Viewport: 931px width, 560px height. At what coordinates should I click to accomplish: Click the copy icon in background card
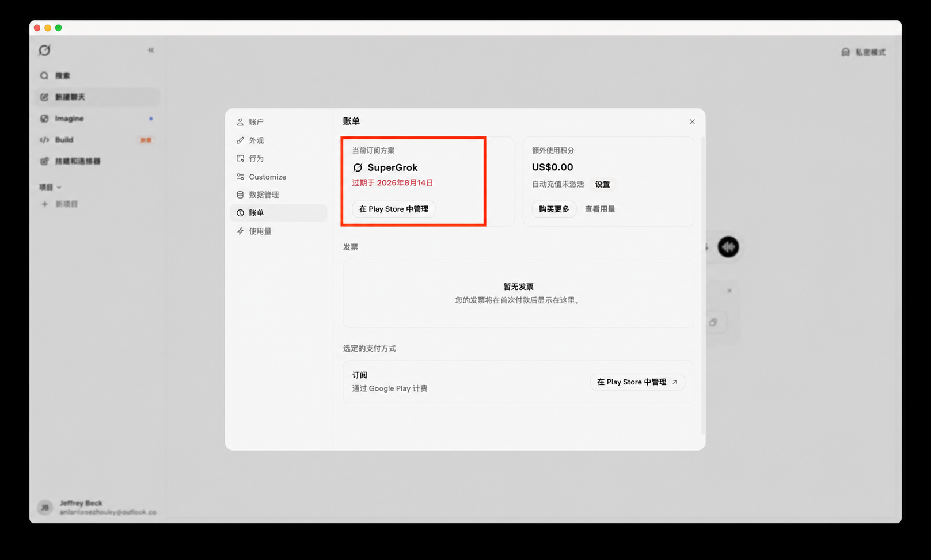(x=713, y=322)
